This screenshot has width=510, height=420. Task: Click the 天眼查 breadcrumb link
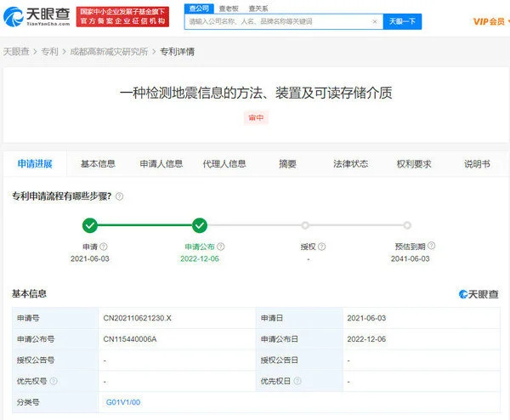click(16, 51)
